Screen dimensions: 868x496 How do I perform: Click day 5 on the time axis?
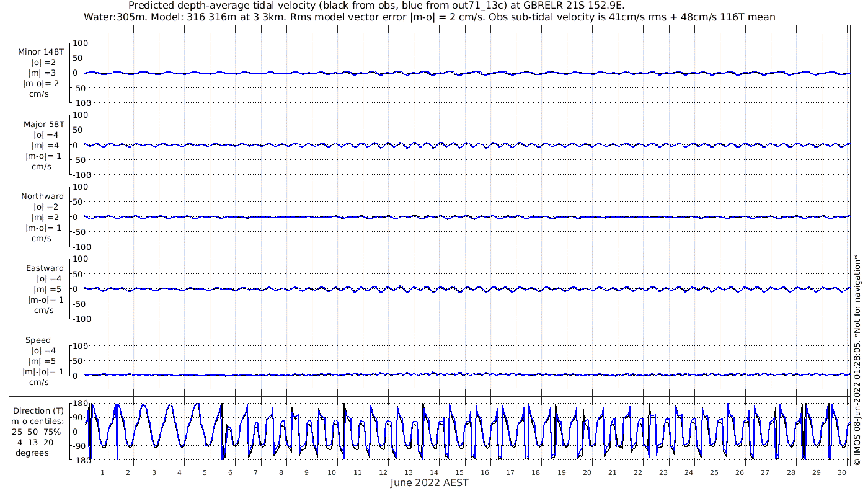(x=205, y=472)
